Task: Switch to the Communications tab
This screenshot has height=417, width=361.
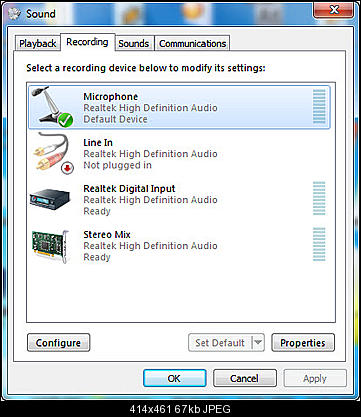Action: coord(193,43)
